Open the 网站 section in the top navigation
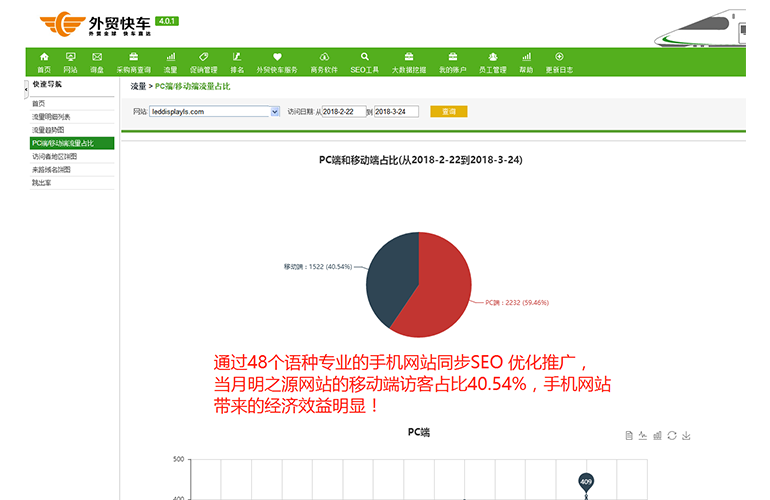Image resolution: width=770 pixels, height=500 pixels. tap(70, 63)
